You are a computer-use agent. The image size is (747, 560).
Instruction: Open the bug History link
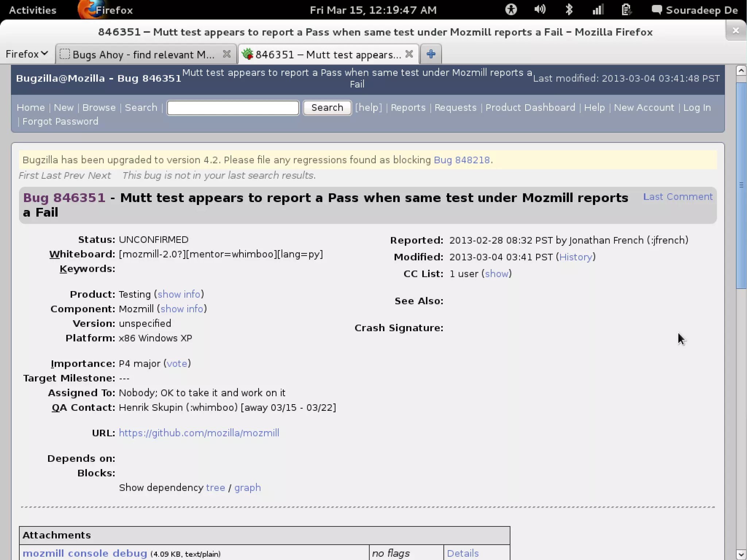pyautogui.click(x=576, y=257)
